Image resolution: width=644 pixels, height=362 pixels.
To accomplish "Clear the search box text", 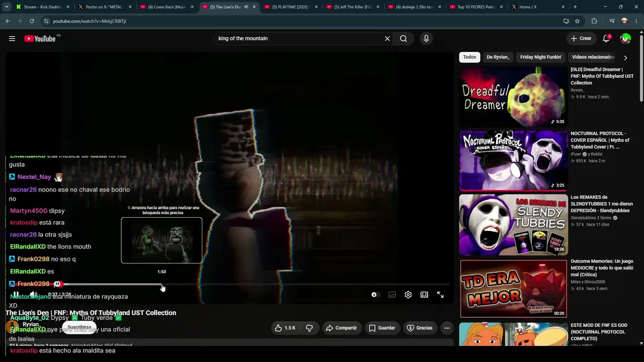I will (x=387, y=39).
